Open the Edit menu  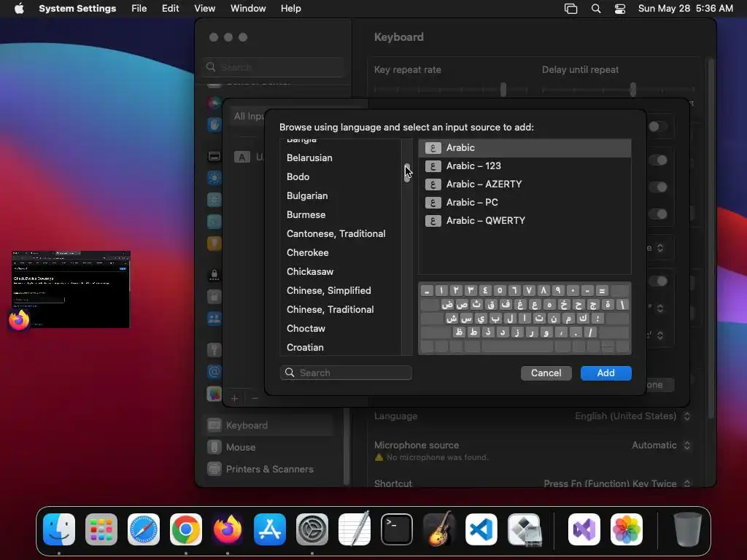[170, 9]
